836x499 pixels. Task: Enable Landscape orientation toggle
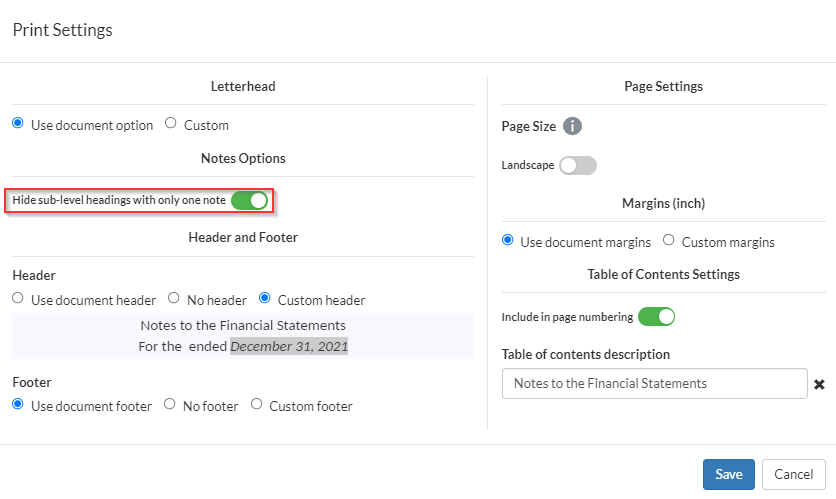click(x=578, y=165)
